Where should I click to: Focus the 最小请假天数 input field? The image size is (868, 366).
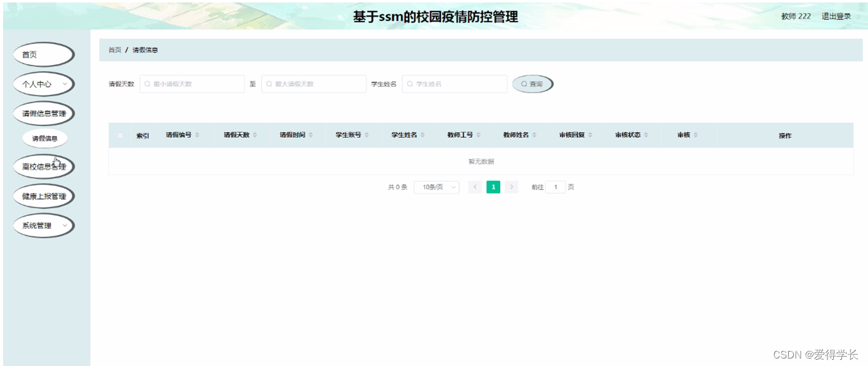pyautogui.click(x=192, y=84)
